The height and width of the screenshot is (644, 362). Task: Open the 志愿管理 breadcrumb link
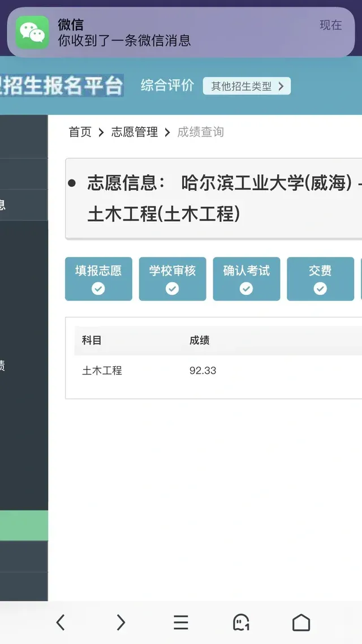point(135,132)
